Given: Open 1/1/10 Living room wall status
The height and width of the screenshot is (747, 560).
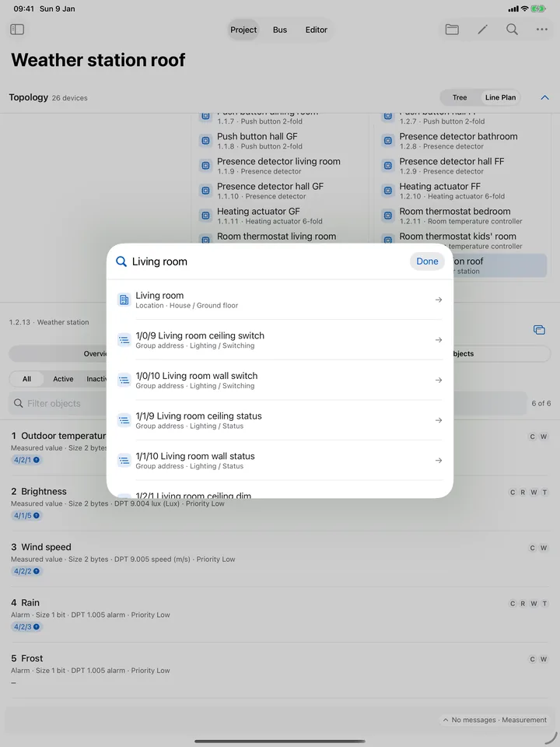Looking at the screenshot, I should click(x=280, y=460).
